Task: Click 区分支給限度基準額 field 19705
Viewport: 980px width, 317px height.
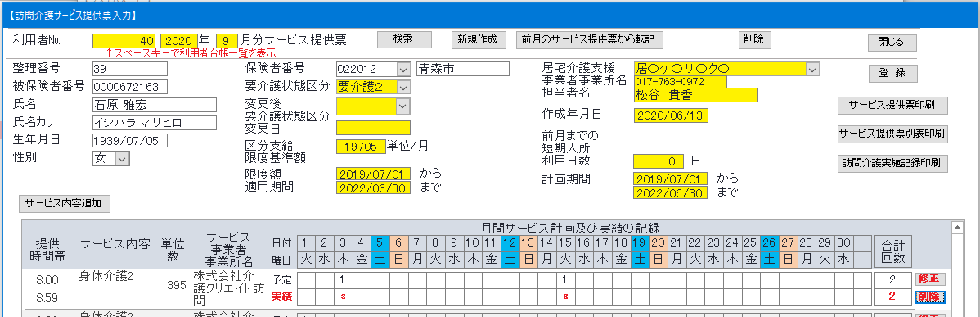Action: [x=361, y=147]
